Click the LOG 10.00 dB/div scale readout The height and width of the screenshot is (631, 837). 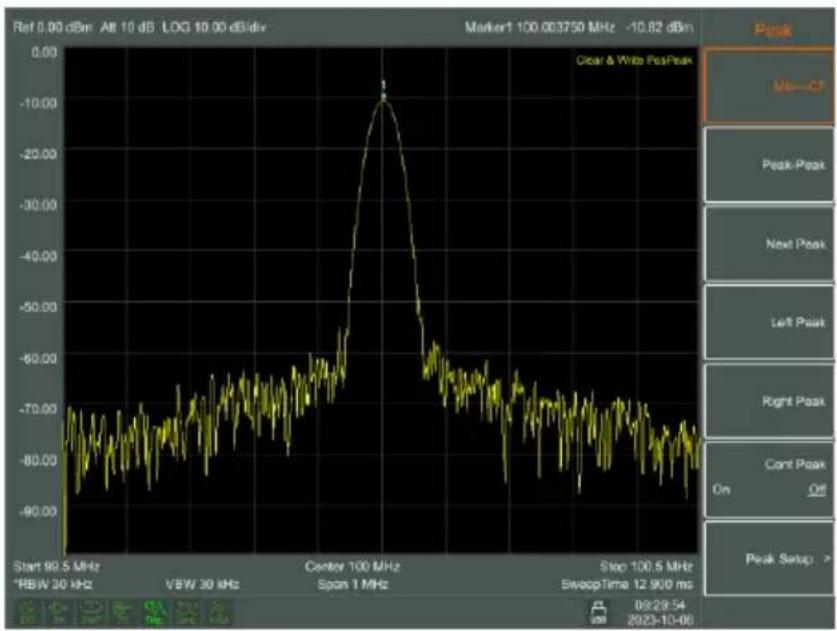[x=214, y=27]
